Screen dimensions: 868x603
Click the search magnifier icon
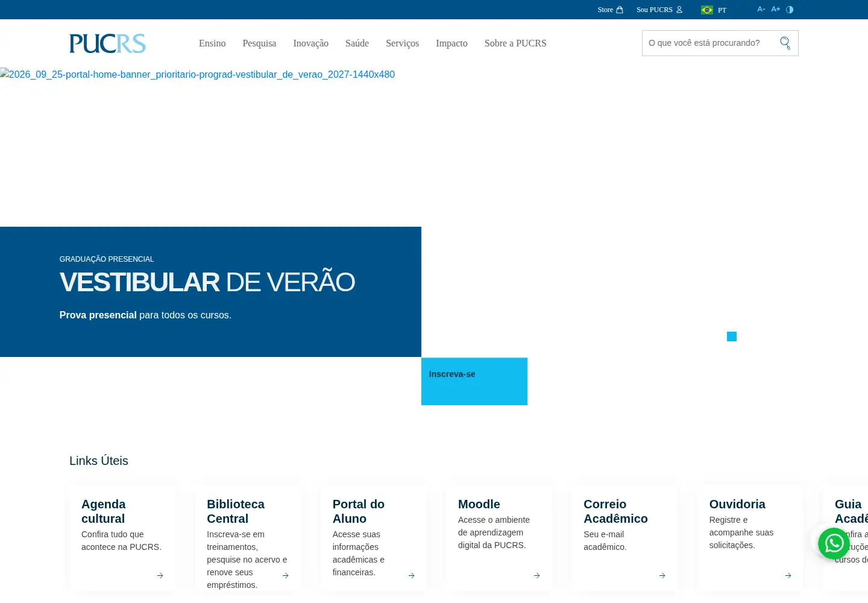tap(785, 43)
